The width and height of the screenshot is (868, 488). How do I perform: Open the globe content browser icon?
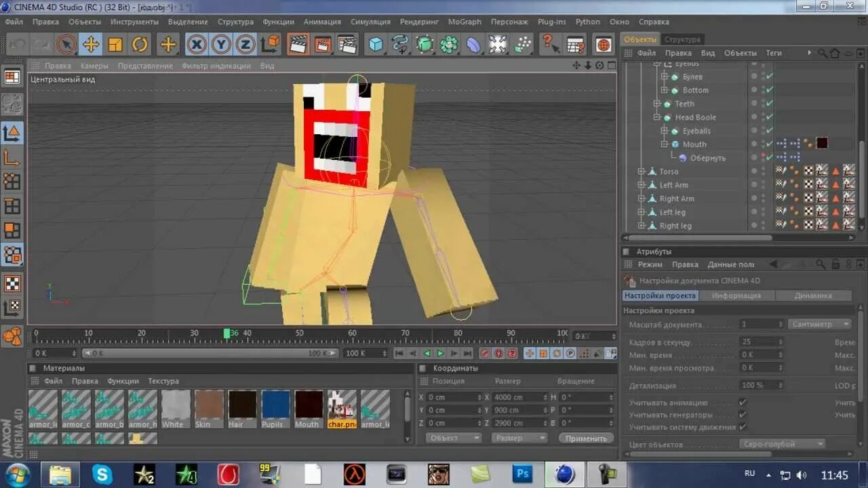[x=604, y=45]
